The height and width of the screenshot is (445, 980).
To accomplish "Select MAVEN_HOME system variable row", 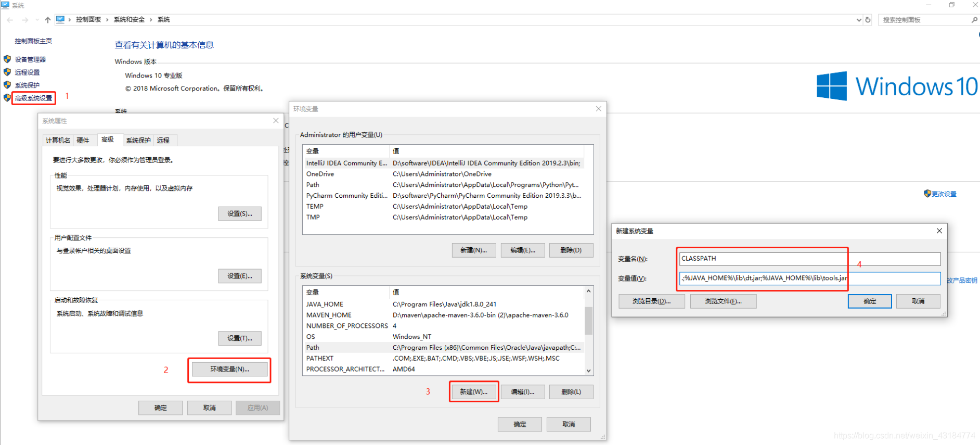I will tap(443, 315).
